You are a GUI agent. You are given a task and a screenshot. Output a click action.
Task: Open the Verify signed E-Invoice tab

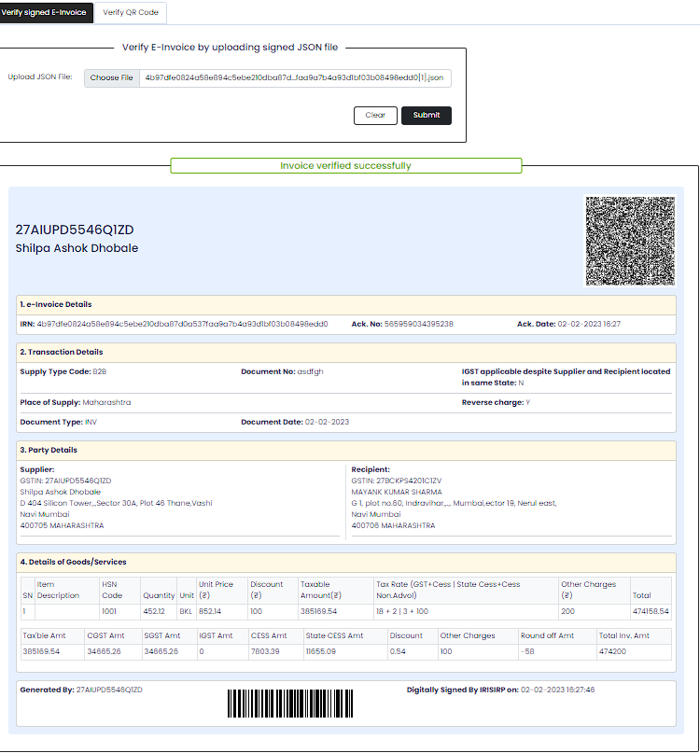point(45,12)
